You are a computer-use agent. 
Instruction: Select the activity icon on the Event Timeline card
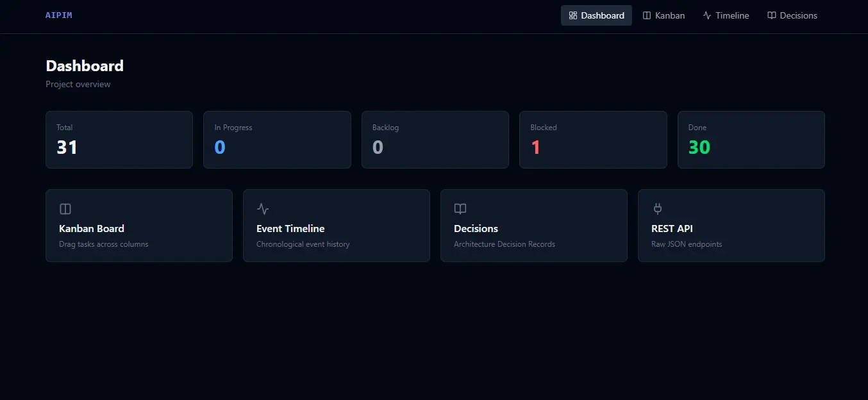262,208
